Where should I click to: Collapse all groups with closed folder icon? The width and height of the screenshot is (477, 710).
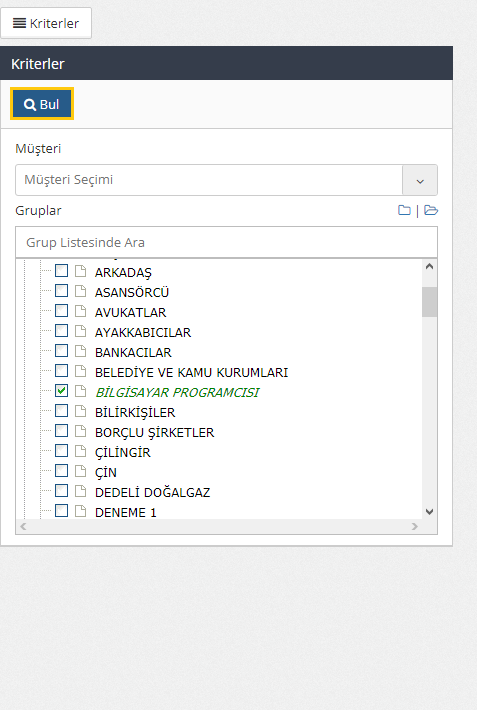pos(404,210)
